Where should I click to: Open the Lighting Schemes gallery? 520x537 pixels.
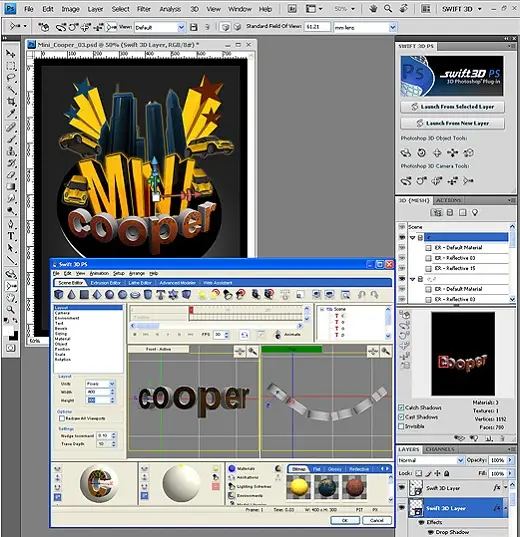250,486
